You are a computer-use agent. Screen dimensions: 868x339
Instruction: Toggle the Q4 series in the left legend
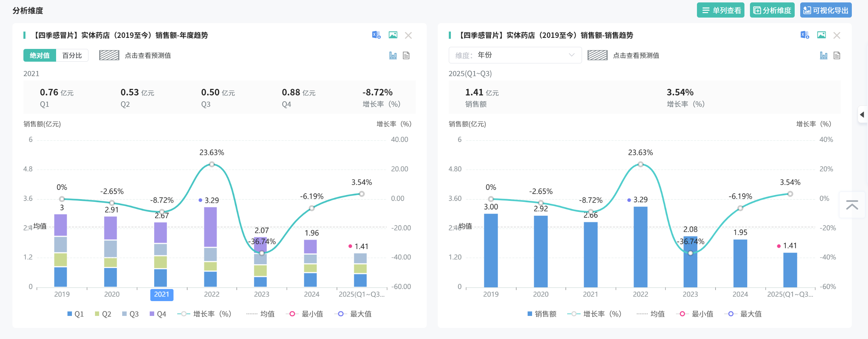(x=158, y=314)
